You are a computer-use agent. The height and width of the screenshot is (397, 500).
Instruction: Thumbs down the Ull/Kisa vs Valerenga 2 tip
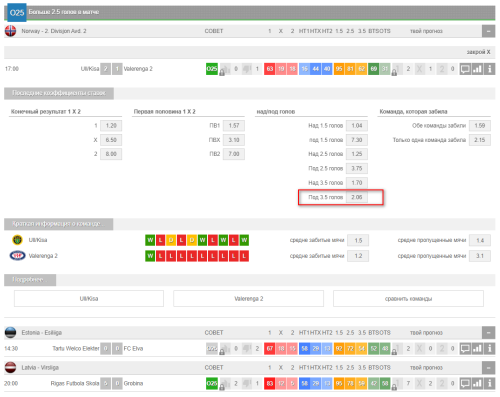click(x=247, y=69)
